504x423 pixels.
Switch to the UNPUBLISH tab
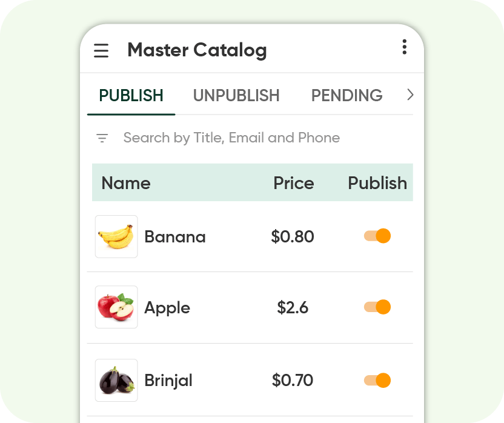pos(236,95)
